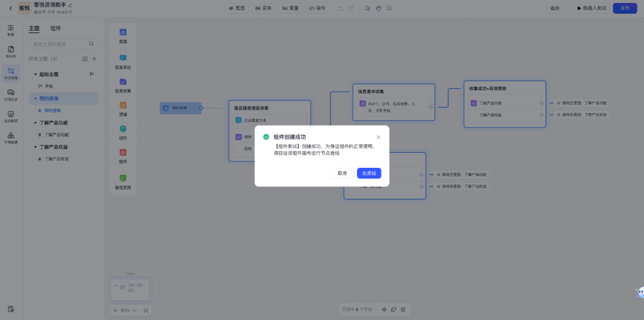Open 知识库 in the left sidebar

pos(11,52)
